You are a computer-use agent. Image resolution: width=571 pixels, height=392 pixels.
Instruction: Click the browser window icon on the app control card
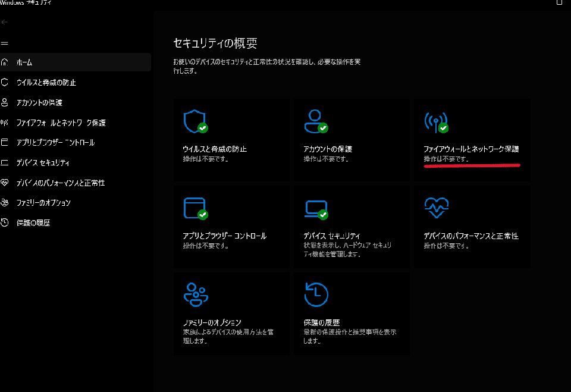196,208
